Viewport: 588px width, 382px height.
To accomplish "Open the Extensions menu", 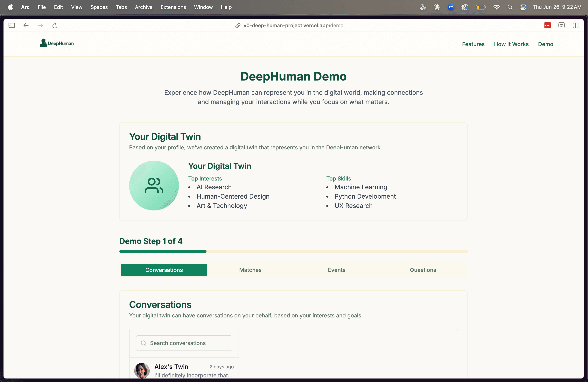I will (173, 7).
